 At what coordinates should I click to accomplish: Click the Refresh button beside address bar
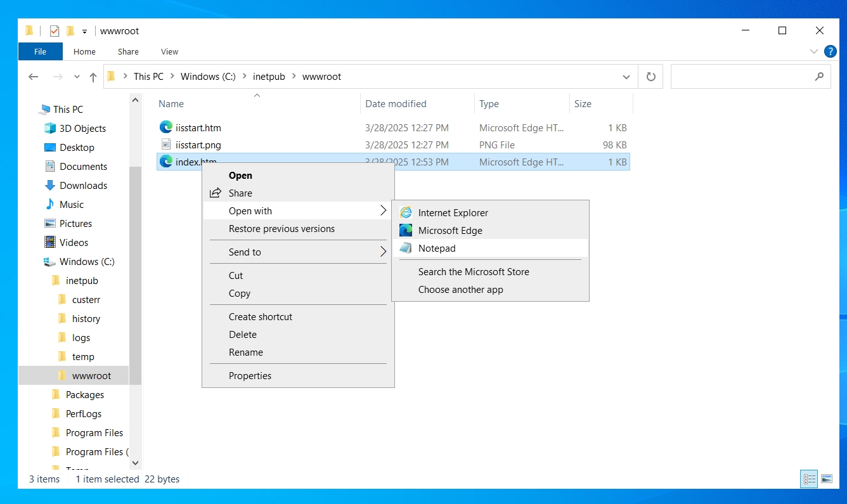click(x=650, y=77)
